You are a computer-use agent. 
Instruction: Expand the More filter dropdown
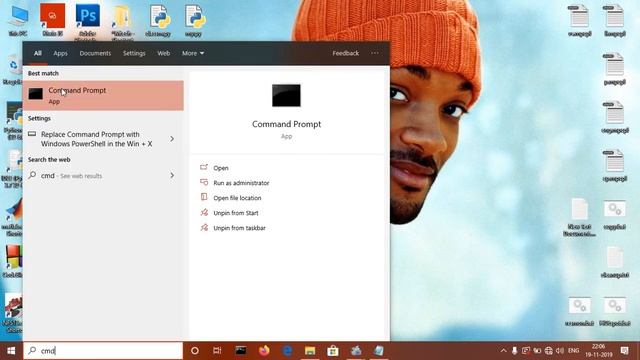[193, 53]
